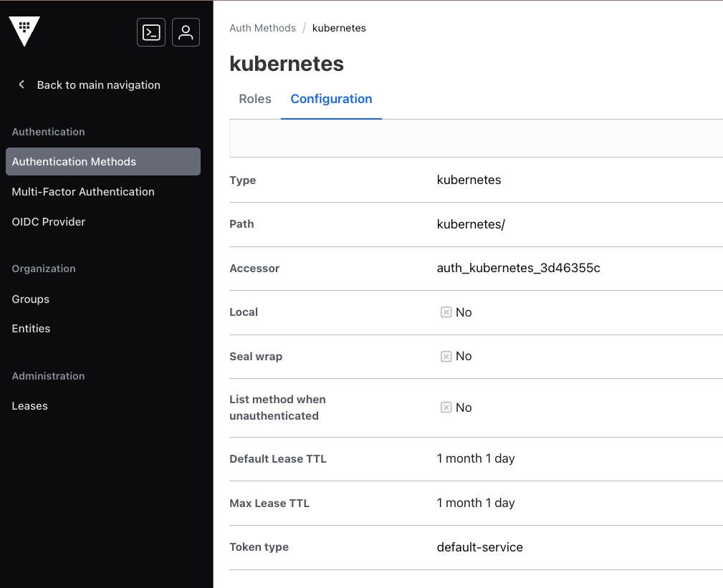The width and height of the screenshot is (723, 588).
Task: Click the default-service token type value
Action: point(479,547)
